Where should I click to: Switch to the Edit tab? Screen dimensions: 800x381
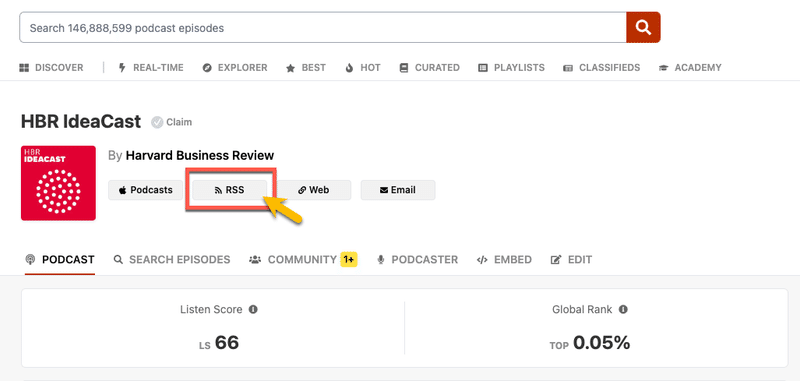tap(571, 260)
